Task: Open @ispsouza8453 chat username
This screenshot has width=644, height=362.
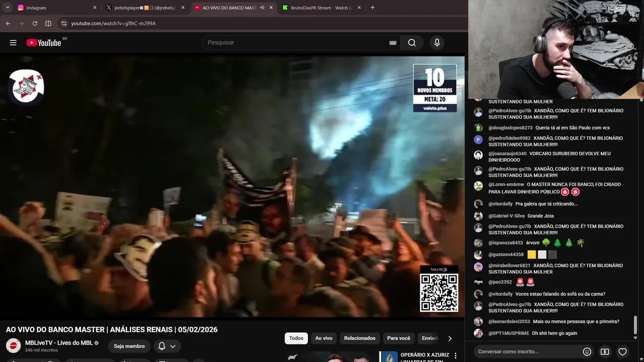Action: coord(506,243)
